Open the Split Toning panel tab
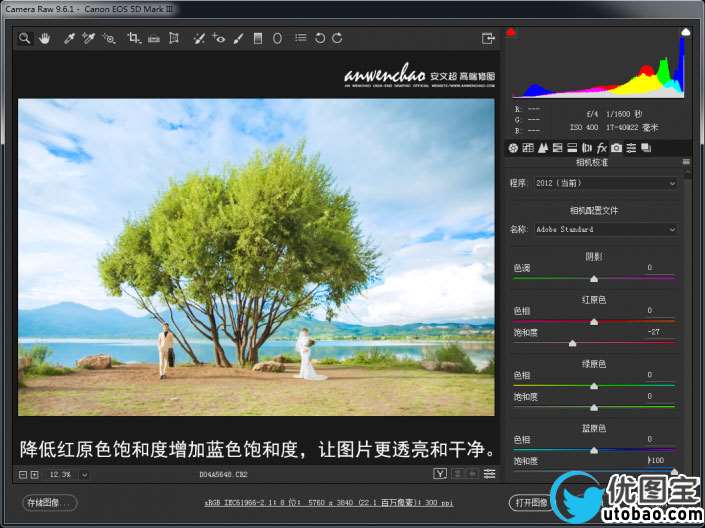Screen dimensions: 705x528 pos(572,148)
